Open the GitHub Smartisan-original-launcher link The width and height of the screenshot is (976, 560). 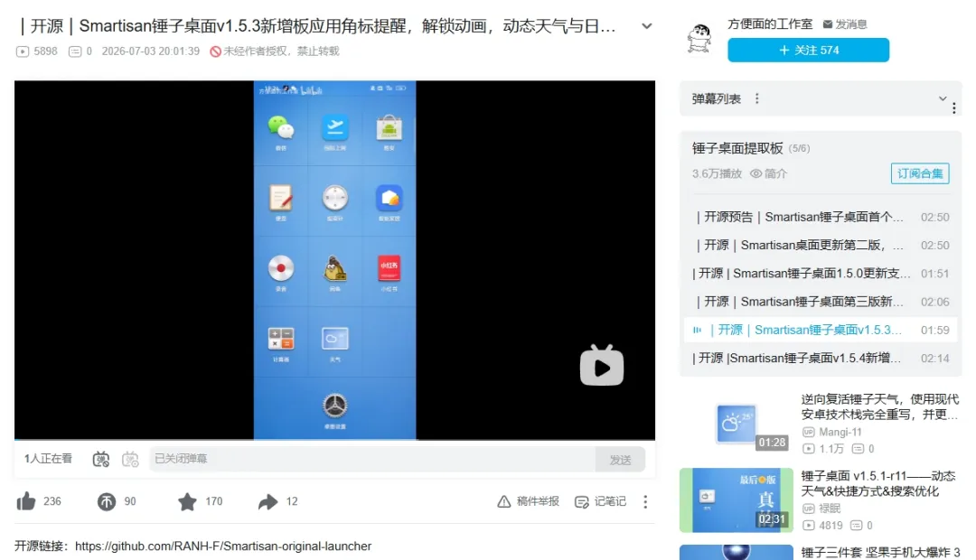tap(223, 546)
